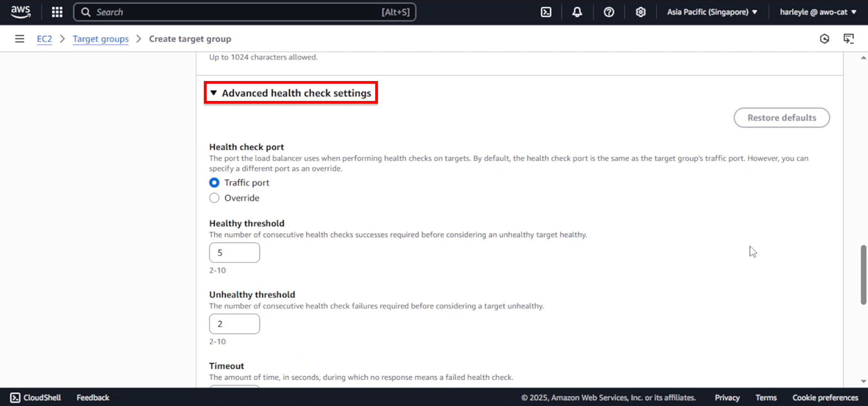Collapse Advanced health check settings
The width and height of the screenshot is (868, 406).
(291, 93)
